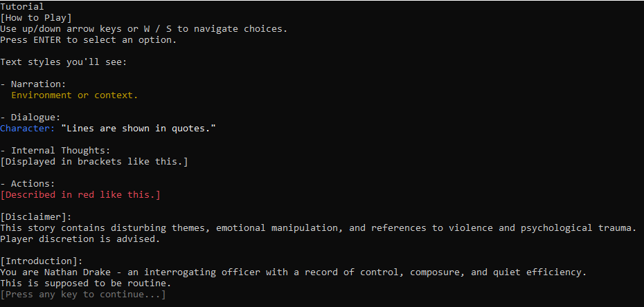Click the disturbing themes warning line
The width and height of the screenshot is (644, 307).
click(x=318, y=228)
